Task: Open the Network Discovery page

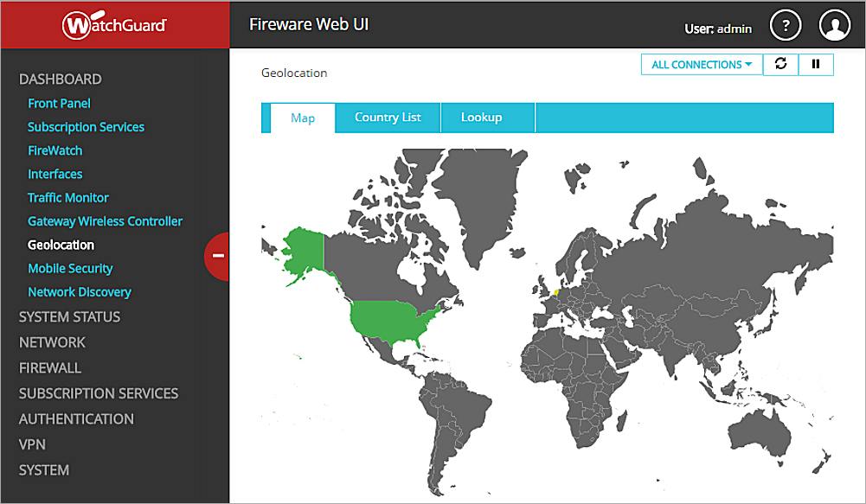Action: click(x=80, y=291)
